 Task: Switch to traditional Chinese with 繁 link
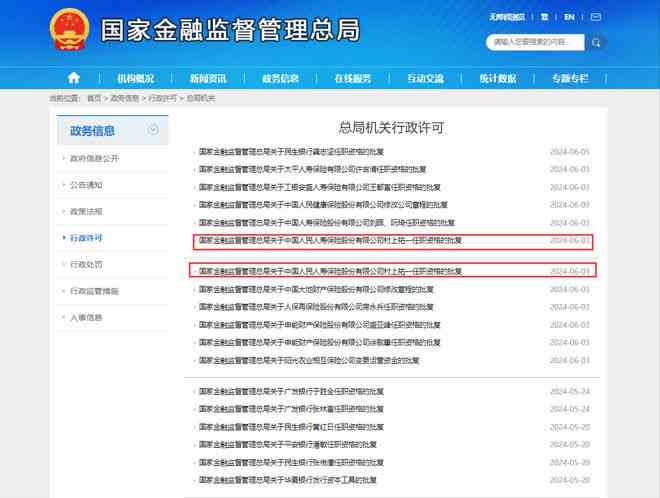(544, 17)
